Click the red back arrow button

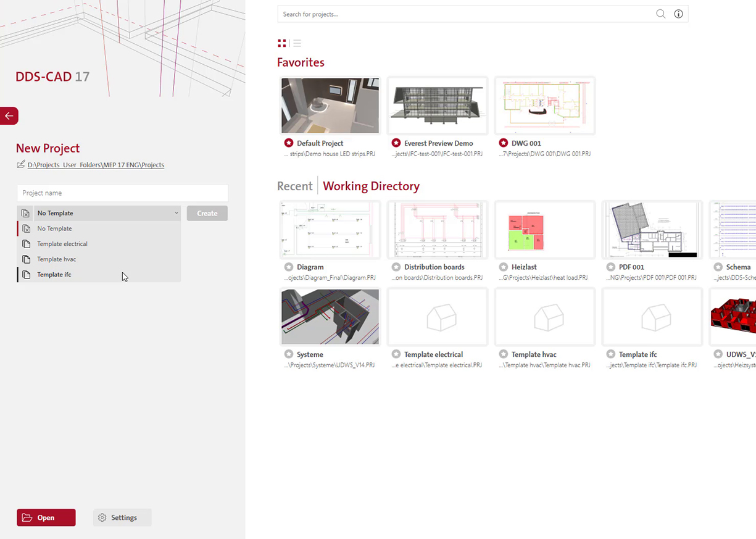pos(9,115)
